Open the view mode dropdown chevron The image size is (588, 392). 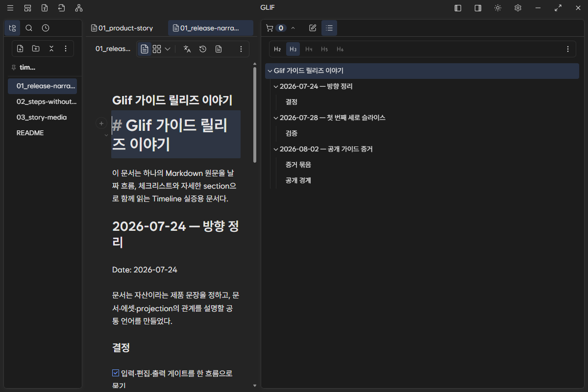(x=168, y=49)
